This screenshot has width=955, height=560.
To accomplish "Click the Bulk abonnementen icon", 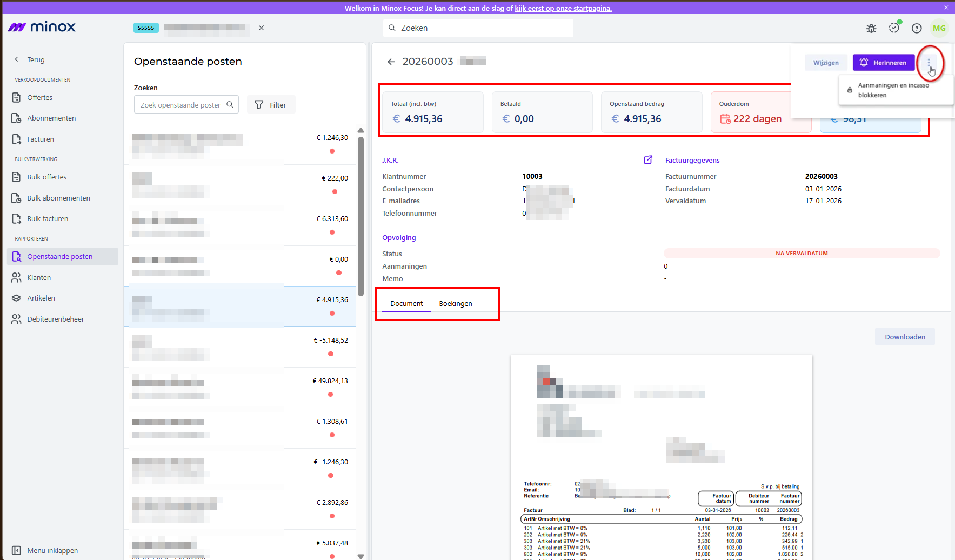I will pos(16,198).
